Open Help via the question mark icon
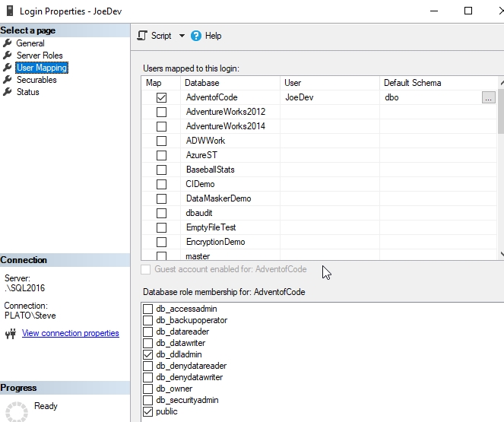Viewport: 504px width, 422px height. tap(196, 36)
